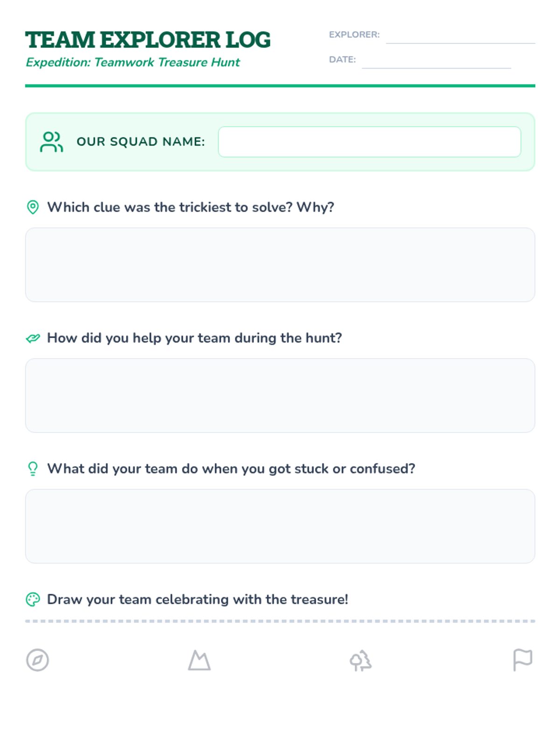Click the compass icon in the footer
The height and width of the screenshot is (747, 560).
tap(37, 660)
